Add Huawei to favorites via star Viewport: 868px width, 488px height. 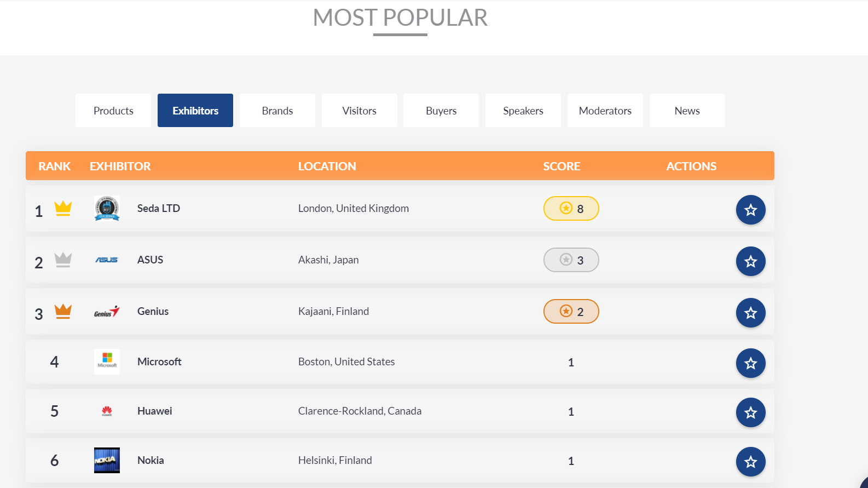coord(750,412)
